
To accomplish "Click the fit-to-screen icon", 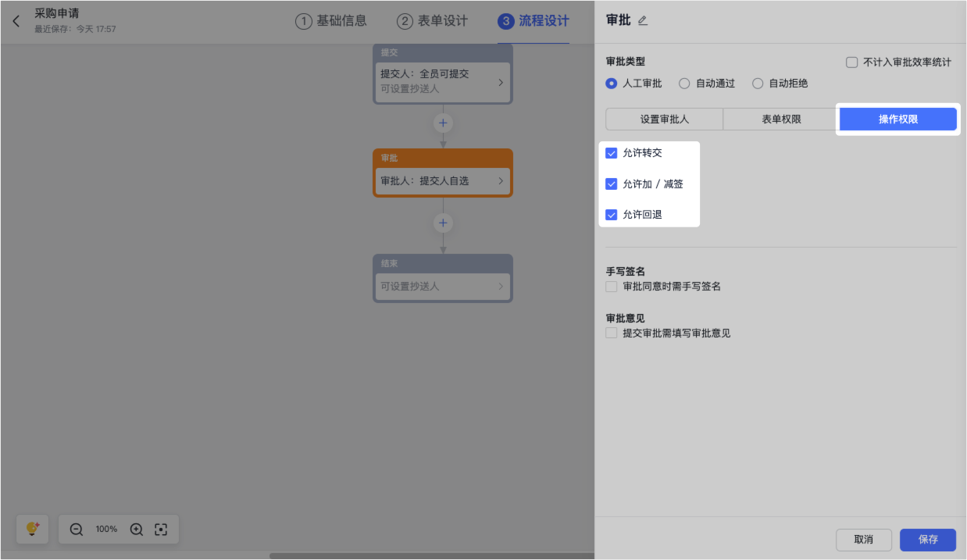I will click(x=161, y=530).
